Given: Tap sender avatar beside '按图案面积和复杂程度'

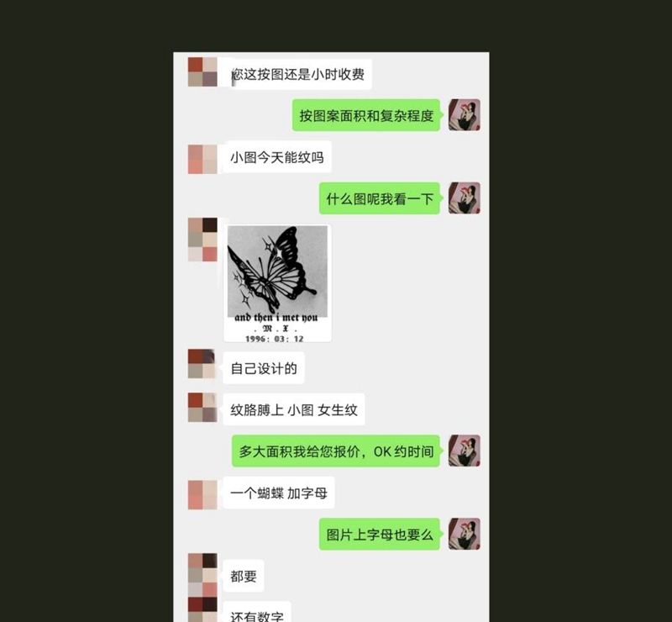Looking at the screenshot, I should point(465,115).
